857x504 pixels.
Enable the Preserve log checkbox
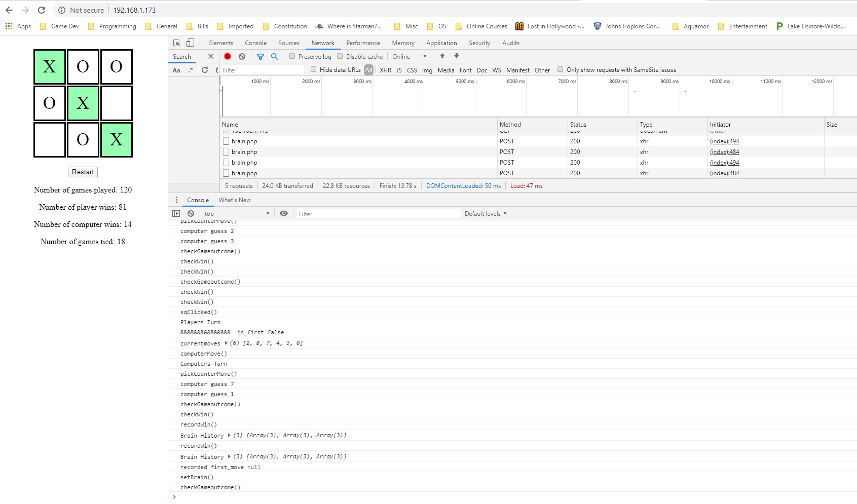coord(292,56)
